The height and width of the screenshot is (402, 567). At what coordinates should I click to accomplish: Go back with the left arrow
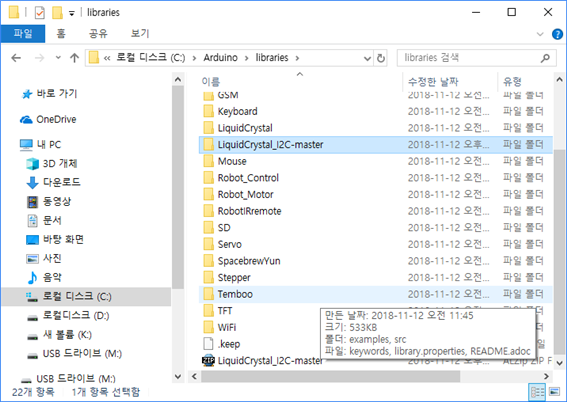point(16,58)
